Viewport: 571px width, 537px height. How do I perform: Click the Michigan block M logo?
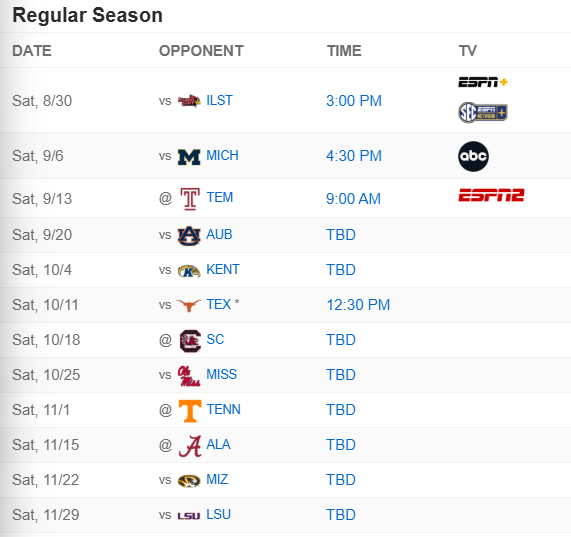tap(189, 157)
